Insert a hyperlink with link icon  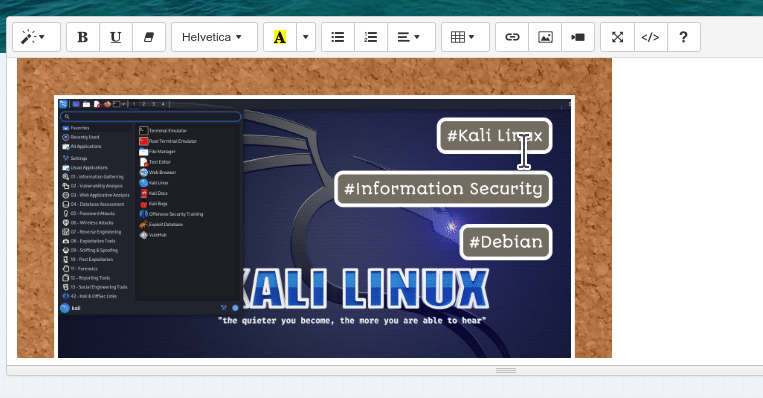(x=512, y=37)
